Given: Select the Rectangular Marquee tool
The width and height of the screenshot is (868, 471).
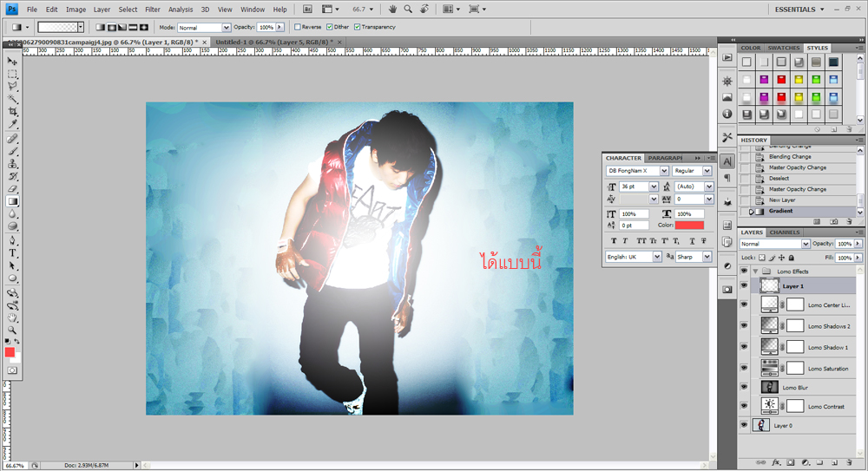Looking at the screenshot, I should coord(12,74).
